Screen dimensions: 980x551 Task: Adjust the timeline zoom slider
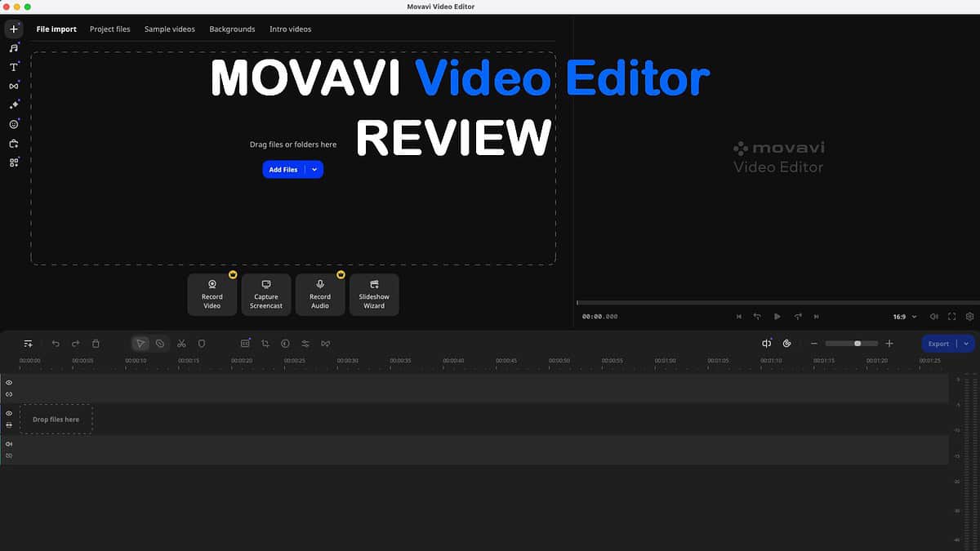[x=857, y=344]
